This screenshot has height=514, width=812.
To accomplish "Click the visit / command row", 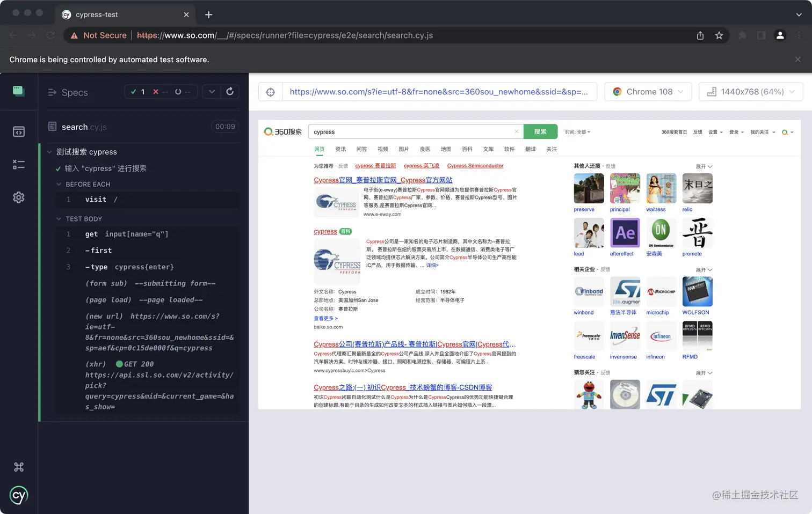I will point(148,199).
